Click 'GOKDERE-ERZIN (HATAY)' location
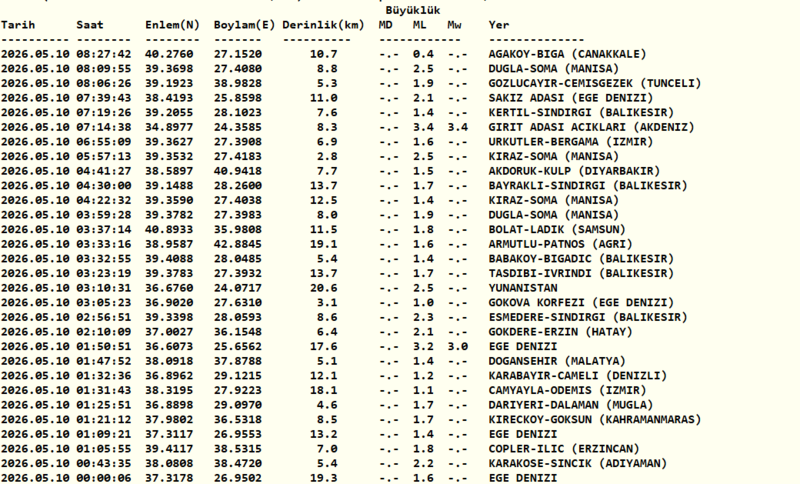The height and width of the screenshot is (484, 800). point(560,332)
